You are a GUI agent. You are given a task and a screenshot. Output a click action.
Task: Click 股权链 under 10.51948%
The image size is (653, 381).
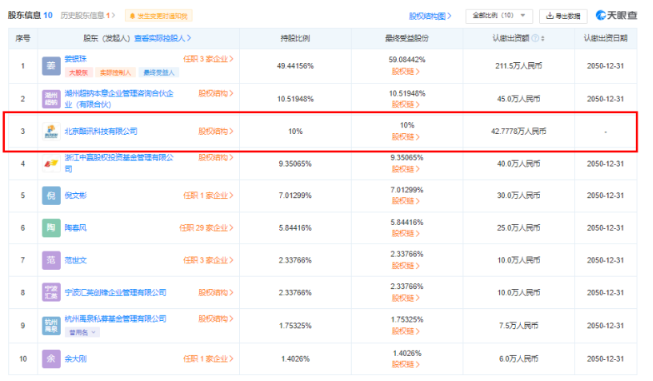coord(406,104)
